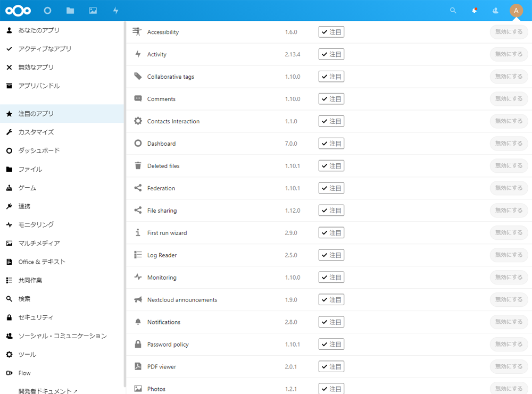
Task: Click the Collaborative tags tag icon
Action: point(138,76)
